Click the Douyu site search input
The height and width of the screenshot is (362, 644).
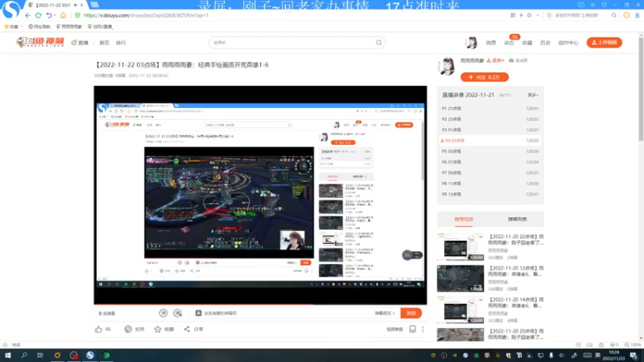point(291,43)
